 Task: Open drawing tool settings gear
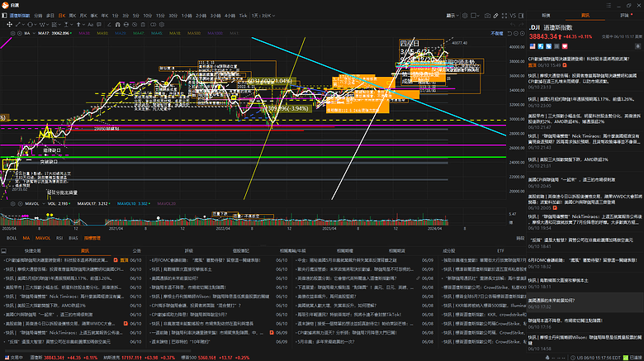click(162, 25)
